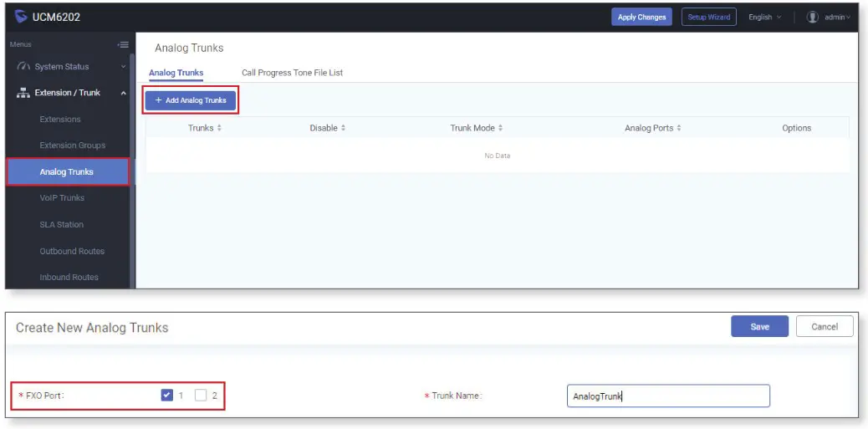Viewport: 868px width, 429px height.
Task: Open VoIP Trunks in the sidebar
Action: (62, 197)
